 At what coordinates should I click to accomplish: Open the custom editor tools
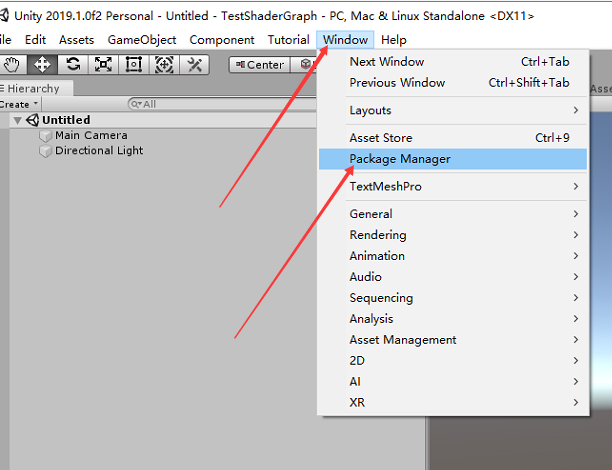(x=194, y=64)
